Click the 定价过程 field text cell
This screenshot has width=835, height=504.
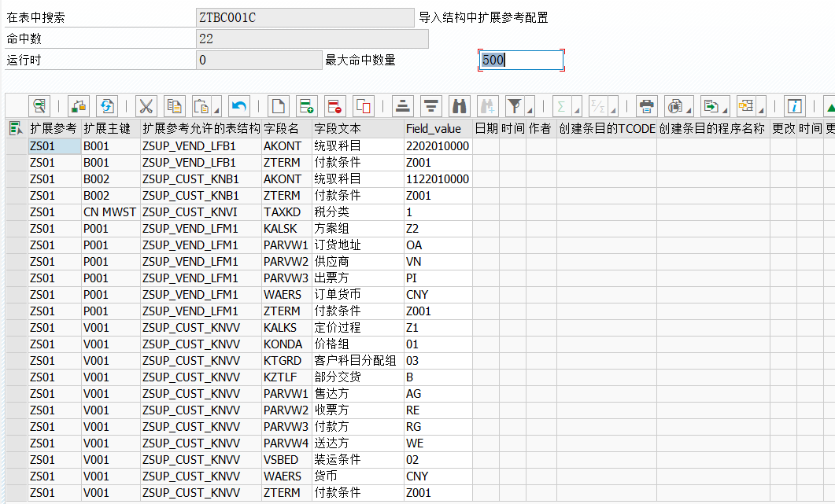pos(358,328)
